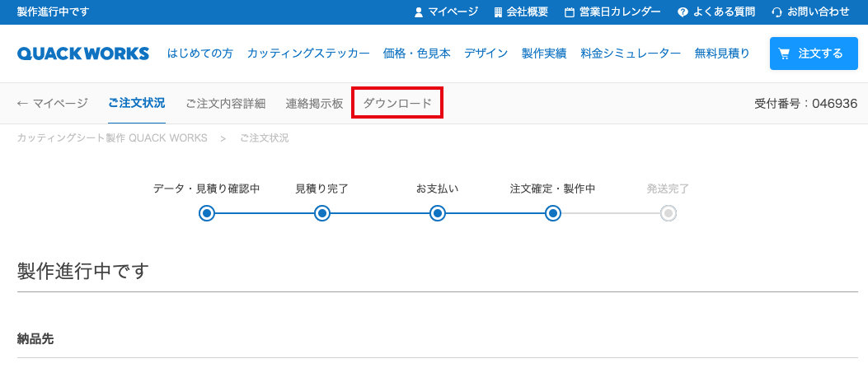Click the shopping cart icon in 注文する
Viewport: 868px width, 382px height.
click(x=785, y=54)
